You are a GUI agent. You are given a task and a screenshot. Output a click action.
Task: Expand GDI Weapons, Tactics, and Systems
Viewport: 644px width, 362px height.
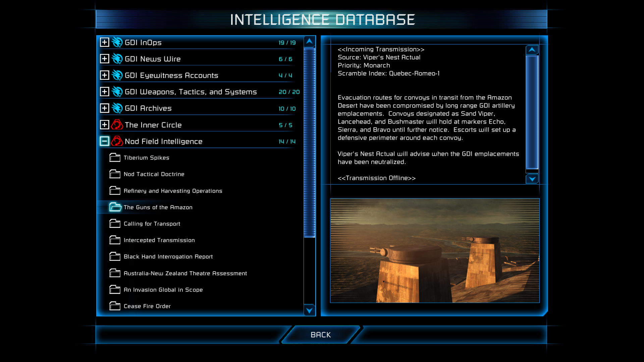click(x=104, y=92)
